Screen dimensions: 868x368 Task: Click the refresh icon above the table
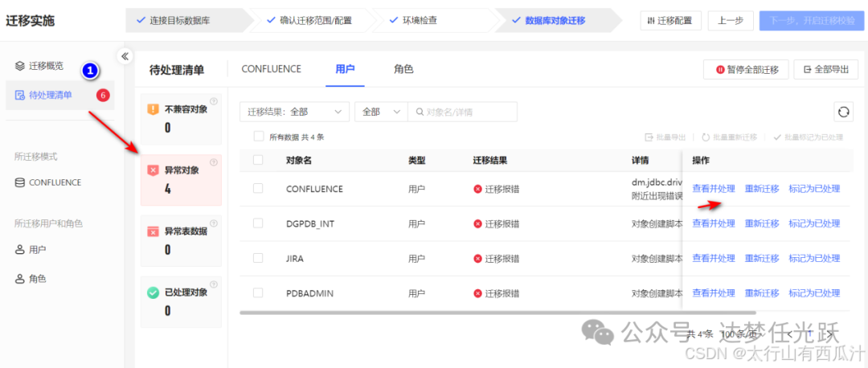click(843, 112)
